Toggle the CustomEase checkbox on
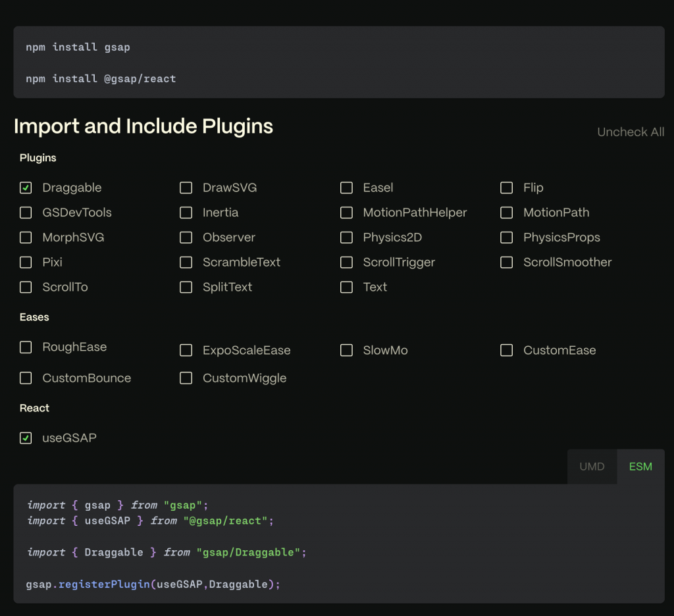This screenshot has height=616, width=674. point(506,351)
